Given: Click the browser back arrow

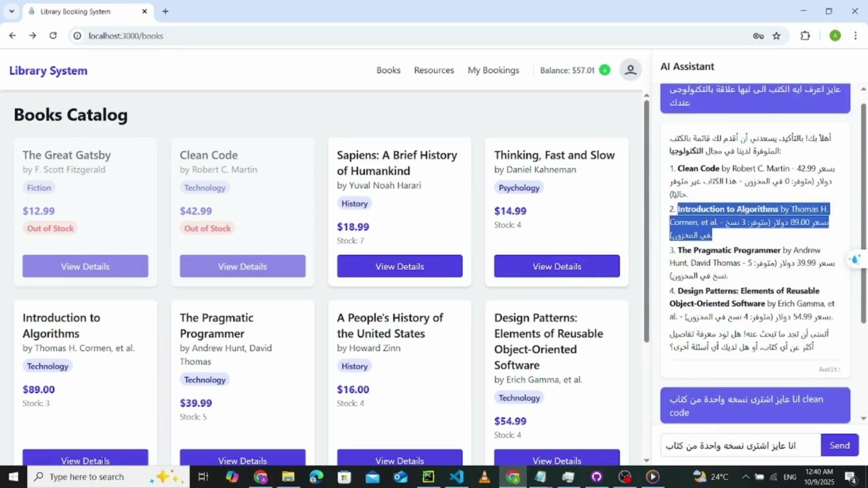Looking at the screenshot, I should 12,35.
